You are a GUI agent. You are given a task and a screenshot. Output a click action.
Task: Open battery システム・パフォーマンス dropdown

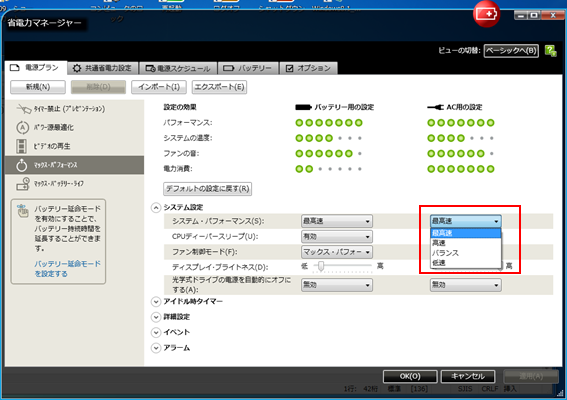point(337,221)
